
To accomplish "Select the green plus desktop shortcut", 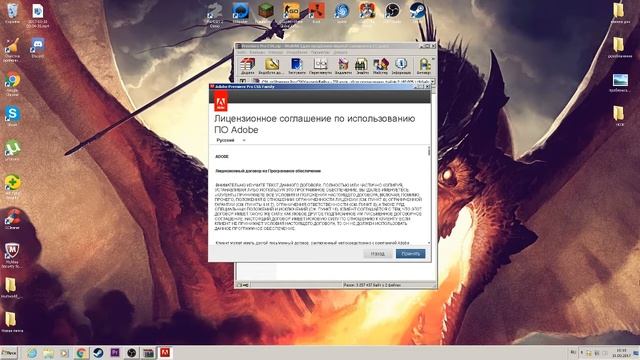I will pos(12,187).
